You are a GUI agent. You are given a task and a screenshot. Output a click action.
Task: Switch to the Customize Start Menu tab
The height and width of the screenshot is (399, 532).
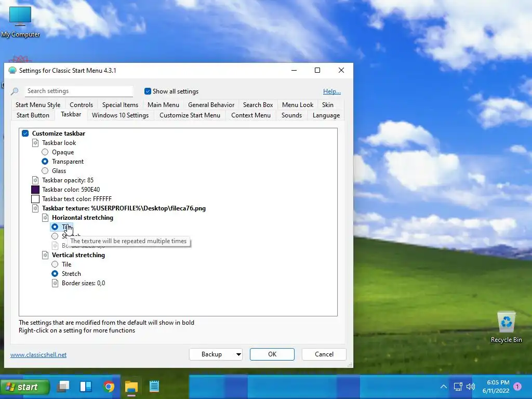pos(190,115)
